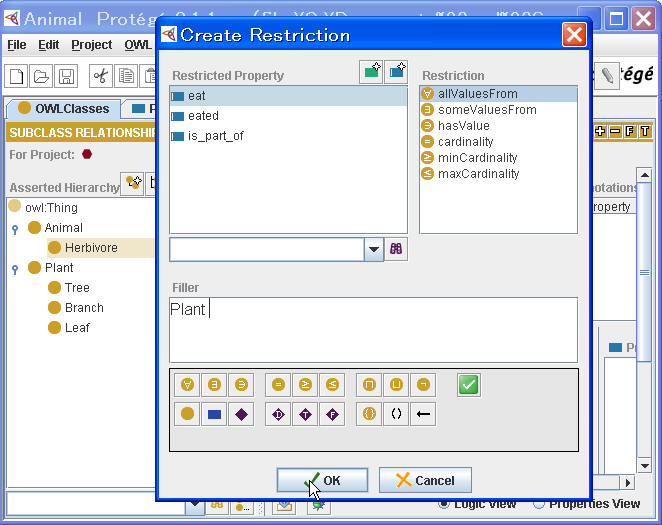Image resolution: width=662 pixels, height=525 pixels.
Task: Switch to the OWLClasses tab
Action: point(64,109)
